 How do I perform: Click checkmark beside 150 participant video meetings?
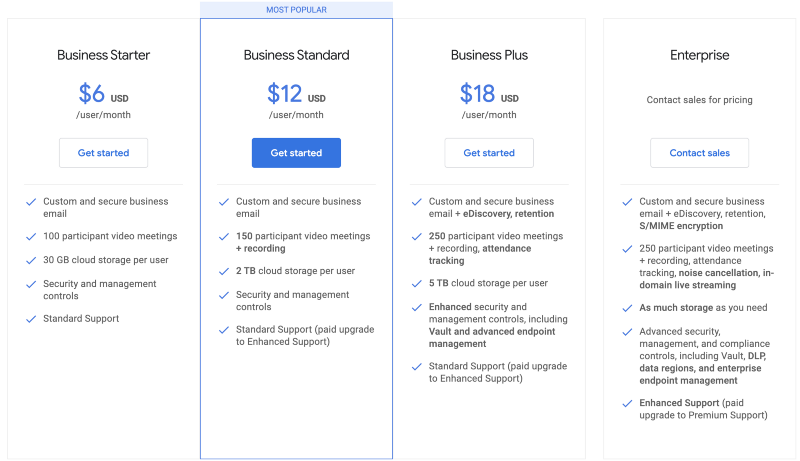coord(224,237)
